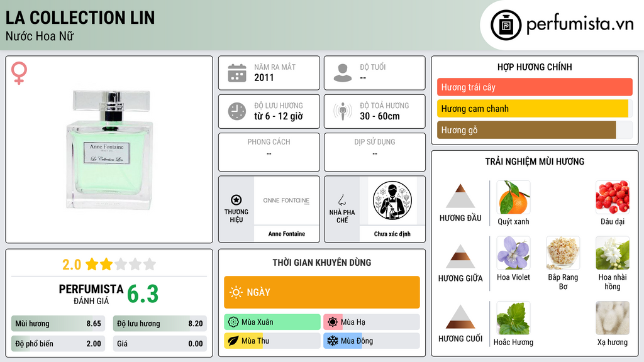Click the sun icon for Mùa Hạ
Viewport: 644px width, 362px height.
tap(333, 322)
